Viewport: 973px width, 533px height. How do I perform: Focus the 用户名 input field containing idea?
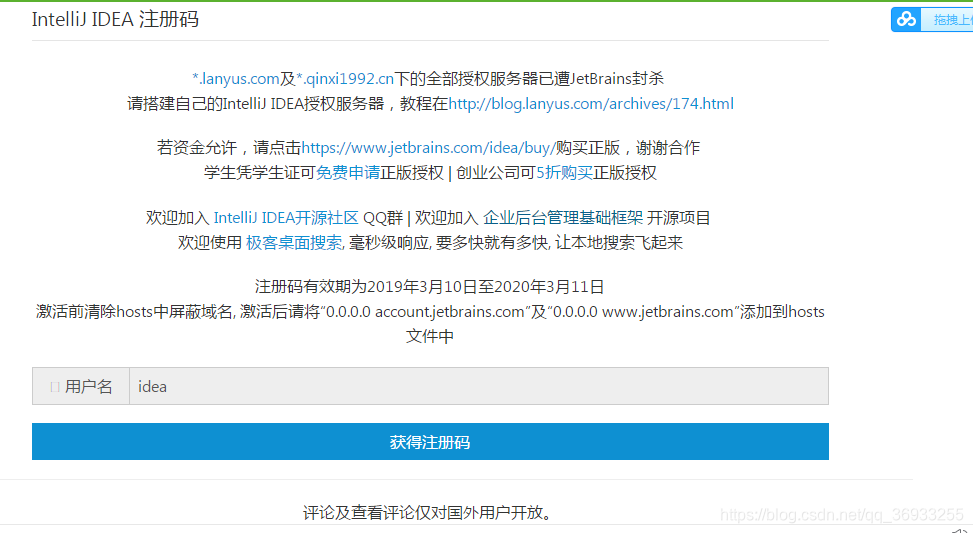tap(478, 386)
